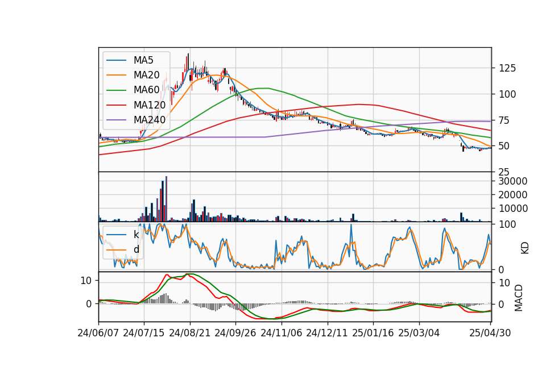Click the 125 price axis tick label
The image size is (546, 392).
tap(507, 68)
